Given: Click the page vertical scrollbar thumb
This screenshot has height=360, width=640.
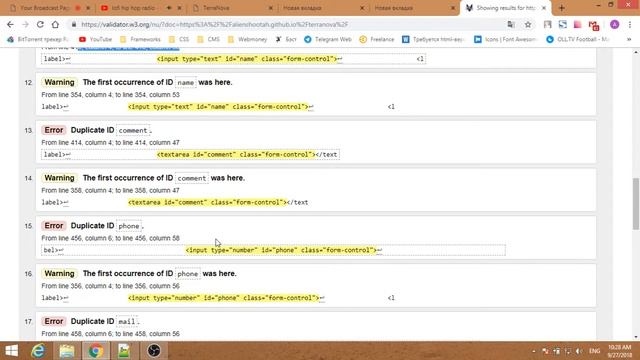Looking at the screenshot, I should coord(636,203).
